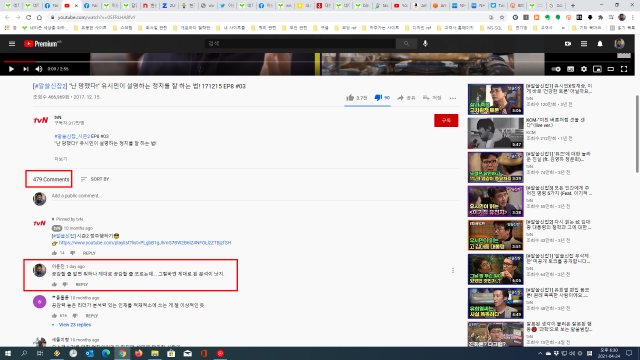
Task: Open the SORT BY comments dropdown
Action: (x=95, y=179)
